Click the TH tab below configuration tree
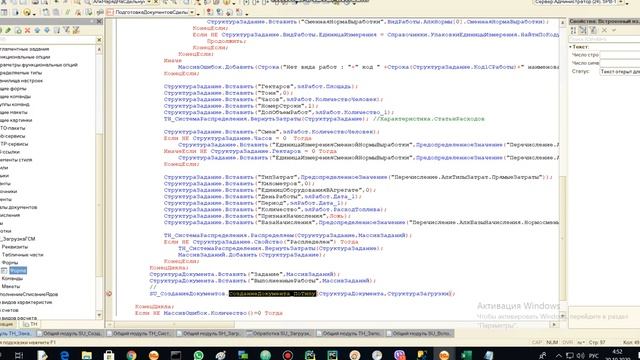 pyautogui.click(x=31, y=324)
